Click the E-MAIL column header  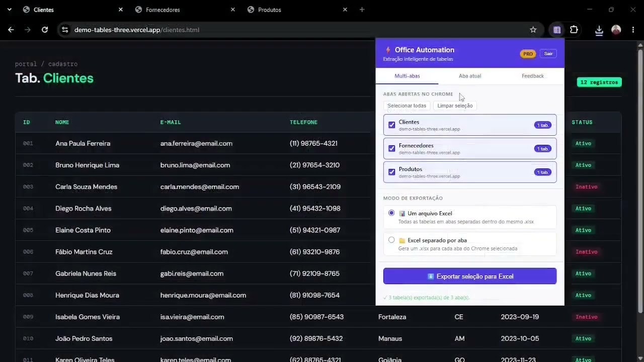[171, 122]
